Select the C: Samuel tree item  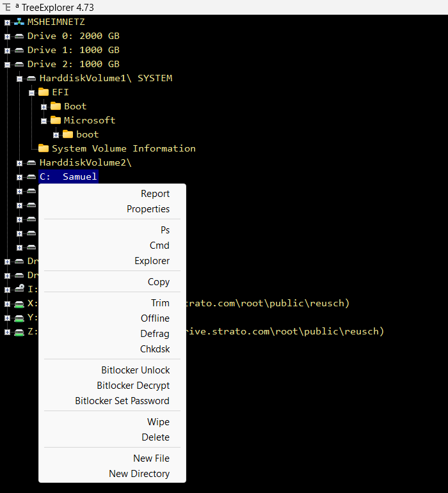click(68, 176)
